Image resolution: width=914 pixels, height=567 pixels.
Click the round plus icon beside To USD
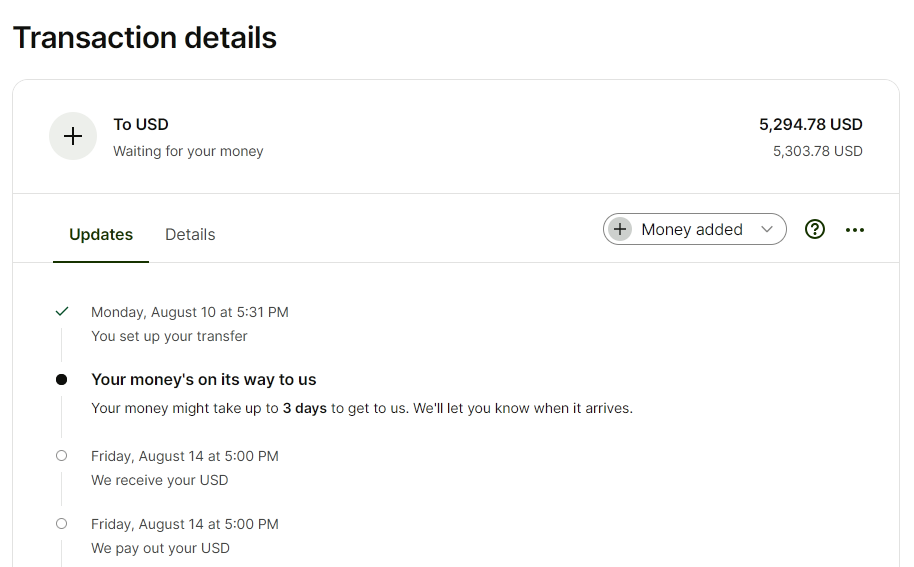coord(73,136)
